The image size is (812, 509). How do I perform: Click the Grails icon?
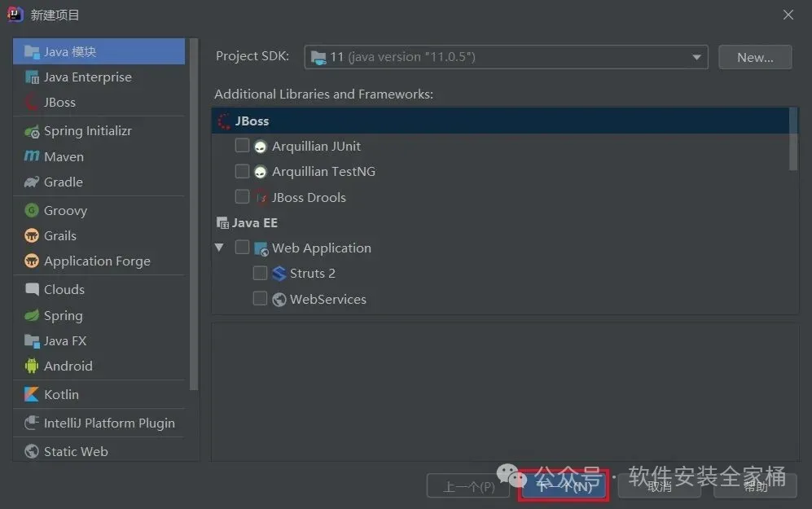(32, 236)
